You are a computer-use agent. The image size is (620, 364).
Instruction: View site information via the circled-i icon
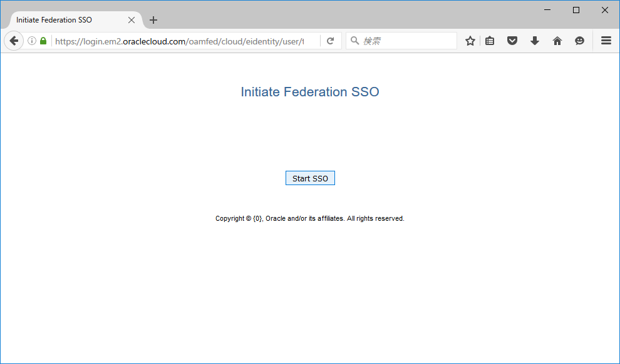tap(31, 40)
